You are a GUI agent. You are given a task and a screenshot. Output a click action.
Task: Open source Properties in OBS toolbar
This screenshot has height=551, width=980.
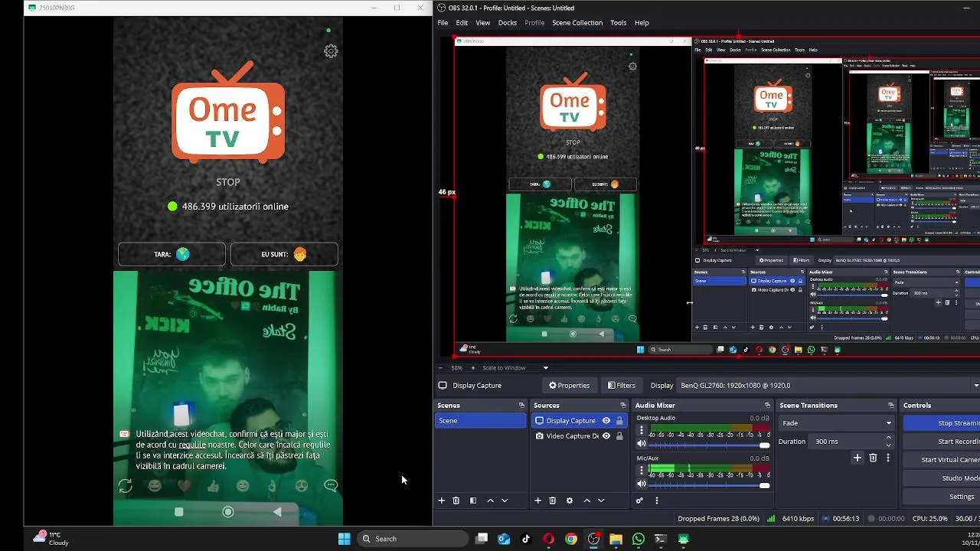pyautogui.click(x=570, y=385)
